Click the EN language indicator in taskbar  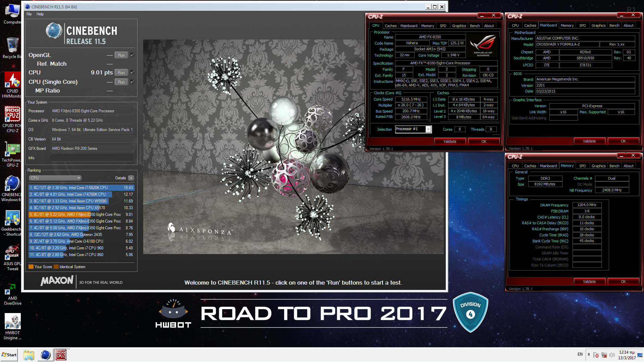[x=580, y=354]
